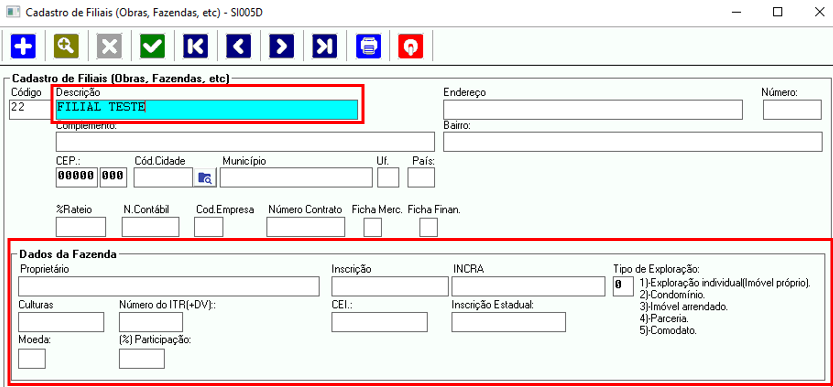Click the Ficha Finan. box
The image size is (833, 387).
pos(428,227)
